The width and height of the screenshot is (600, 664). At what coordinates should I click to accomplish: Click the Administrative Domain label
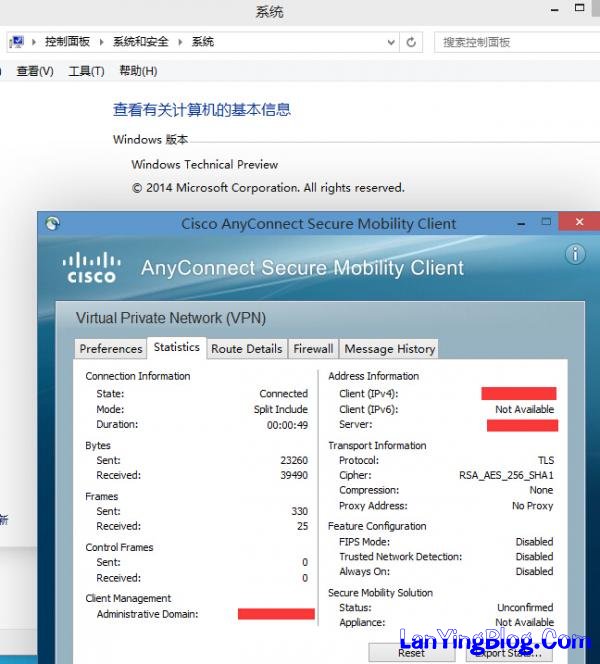coord(147,614)
